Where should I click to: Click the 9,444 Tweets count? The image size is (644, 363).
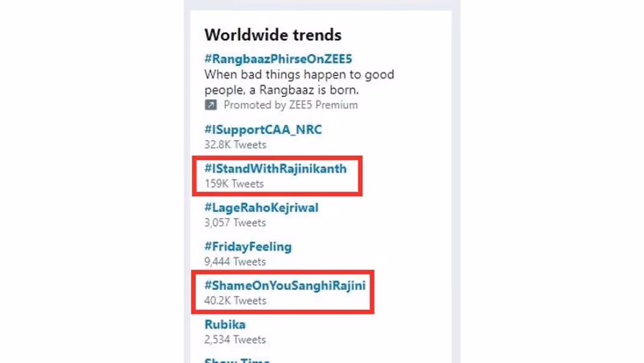tap(235, 262)
